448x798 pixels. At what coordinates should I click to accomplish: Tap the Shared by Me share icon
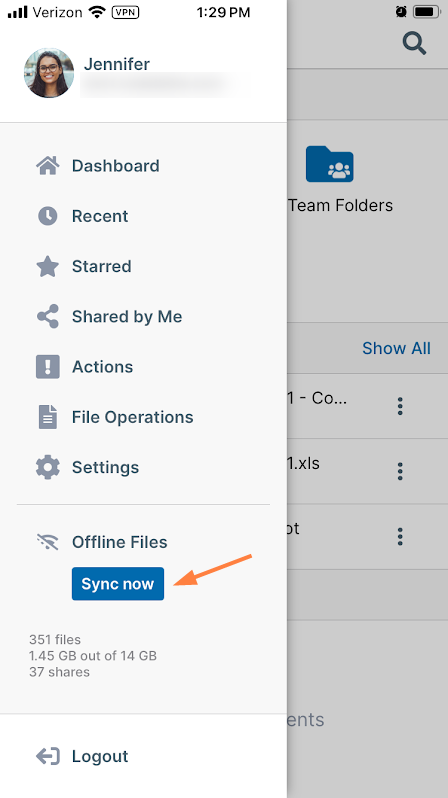click(x=48, y=317)
